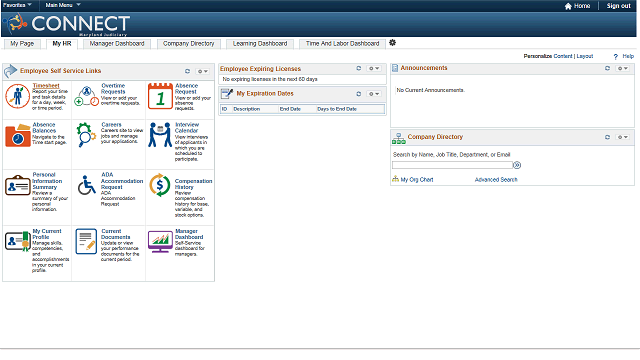The image size is (640, 360).
Task: Refresh the Employee Expiring Licenses pagelet
Action: [x=359, y=68]
